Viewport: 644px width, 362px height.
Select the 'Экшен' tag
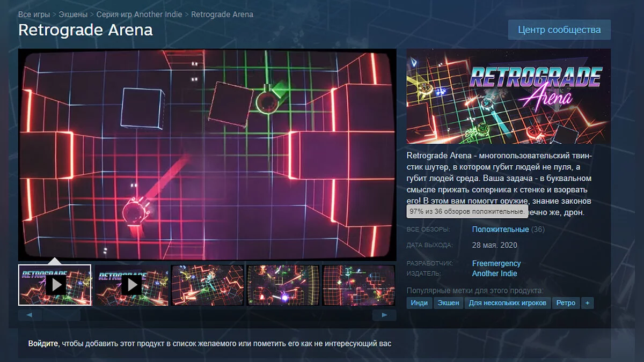(449, 303)
